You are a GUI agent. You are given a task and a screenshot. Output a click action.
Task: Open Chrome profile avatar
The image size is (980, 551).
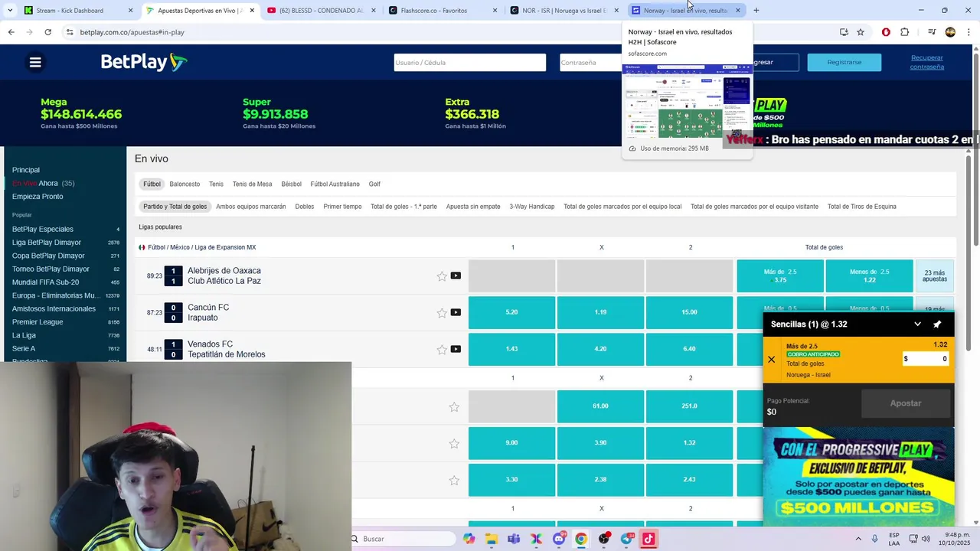[x=950, y=32]
